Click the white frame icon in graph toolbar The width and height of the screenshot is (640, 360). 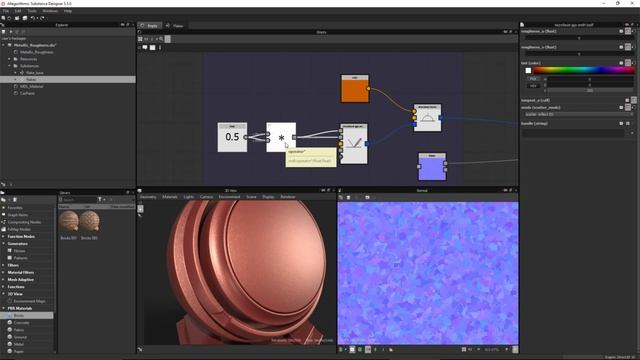(153, 48)
